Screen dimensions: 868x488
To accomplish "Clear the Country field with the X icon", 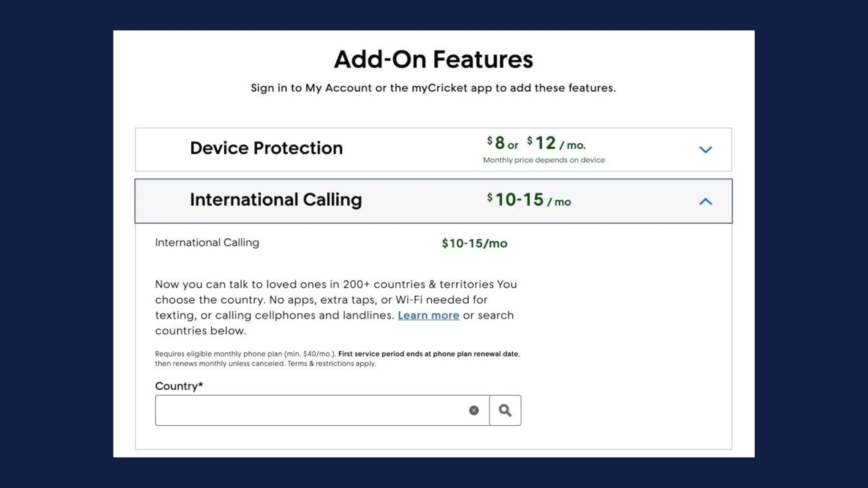I will [474, 410].
